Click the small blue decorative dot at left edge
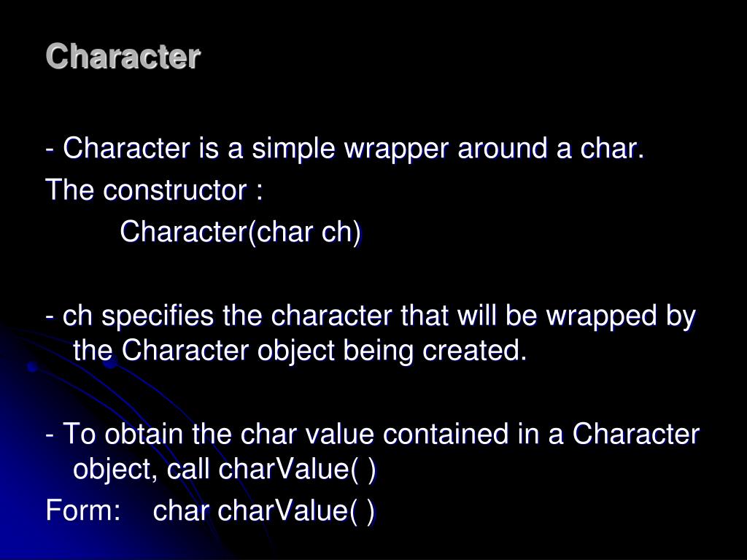 (32, 367)
